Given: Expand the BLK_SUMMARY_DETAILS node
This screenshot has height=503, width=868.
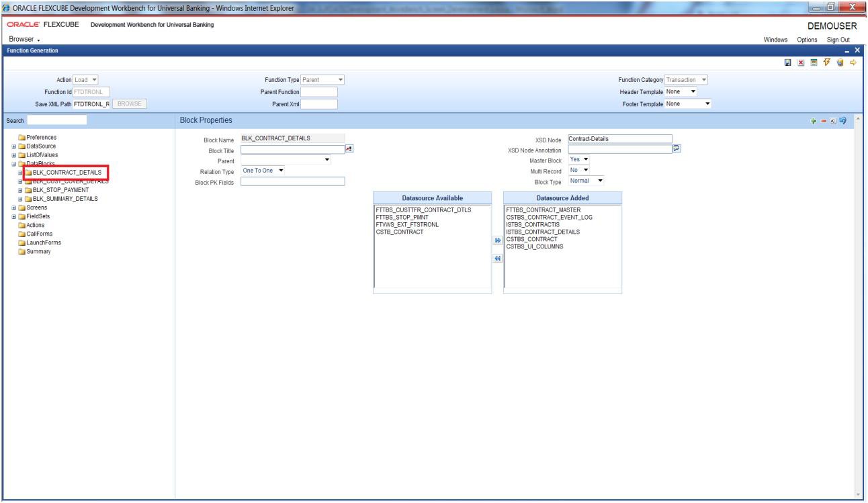Looking at the screenshot, I should coord(21,199).
